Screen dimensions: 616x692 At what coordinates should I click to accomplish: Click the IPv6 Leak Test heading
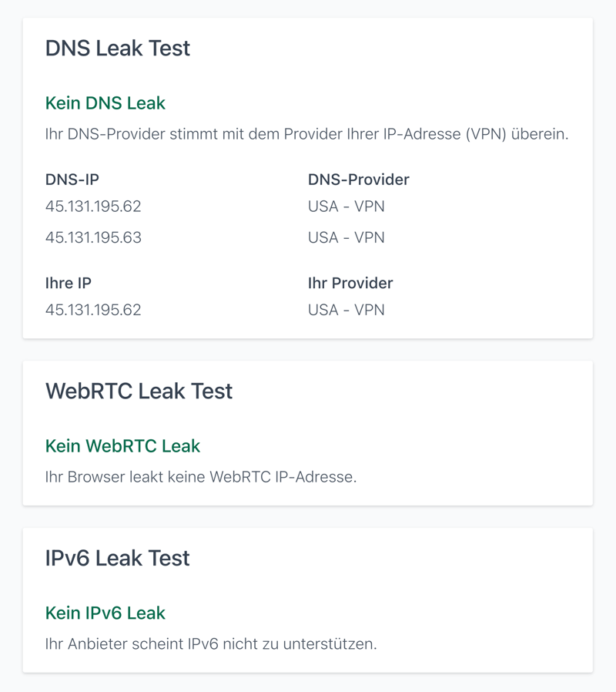tap(118, 558)
